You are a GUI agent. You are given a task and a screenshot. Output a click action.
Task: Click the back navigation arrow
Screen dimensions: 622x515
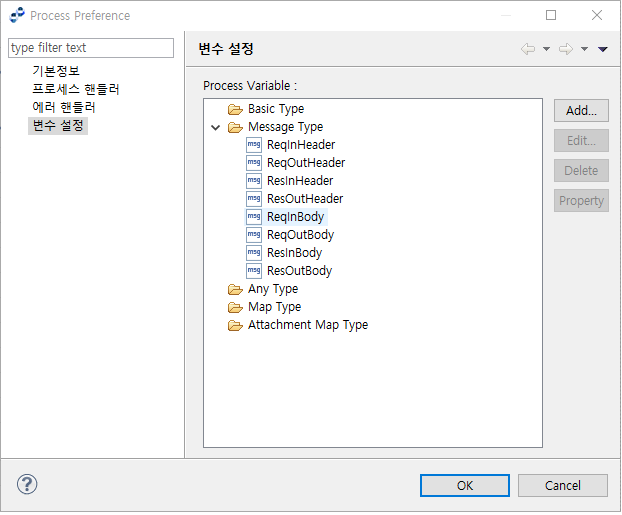click(528, 49)
